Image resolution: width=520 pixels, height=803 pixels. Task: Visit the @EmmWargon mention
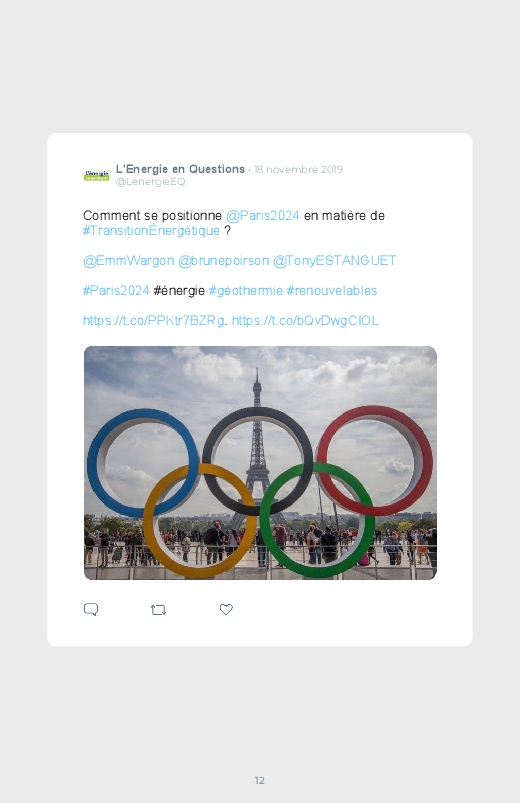(129, 261)
